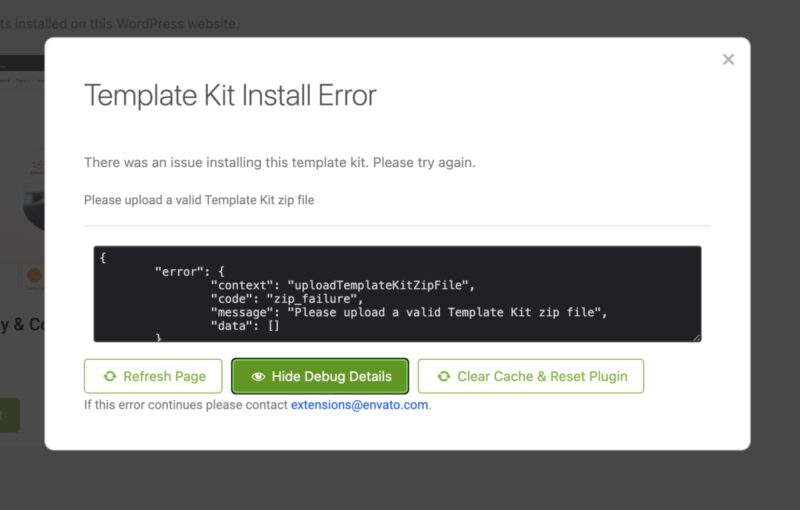Image resolution: width=800 pixels, height=510 pixels.
Task: Click the orange circle icon behind the dialog
Action: coord(34,275)
